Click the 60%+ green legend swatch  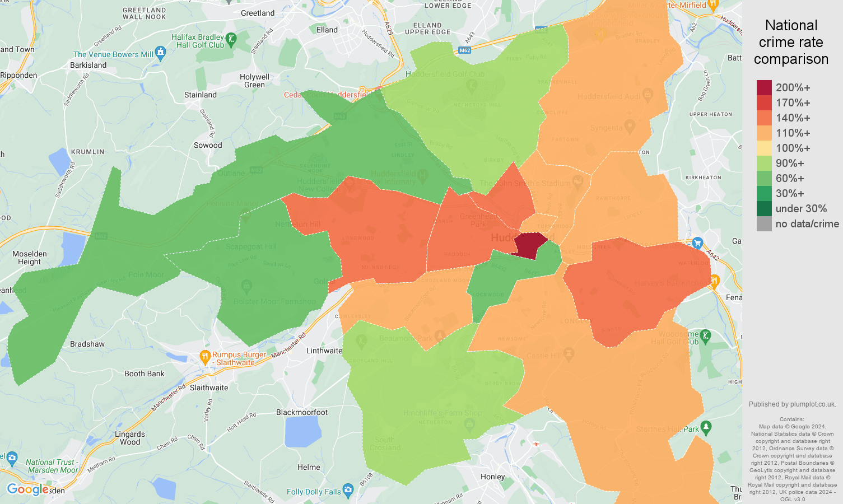[x=764, y=179]
